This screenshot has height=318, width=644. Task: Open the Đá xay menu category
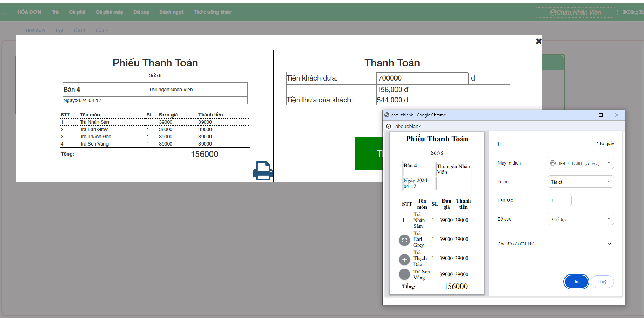coord(141,12)
